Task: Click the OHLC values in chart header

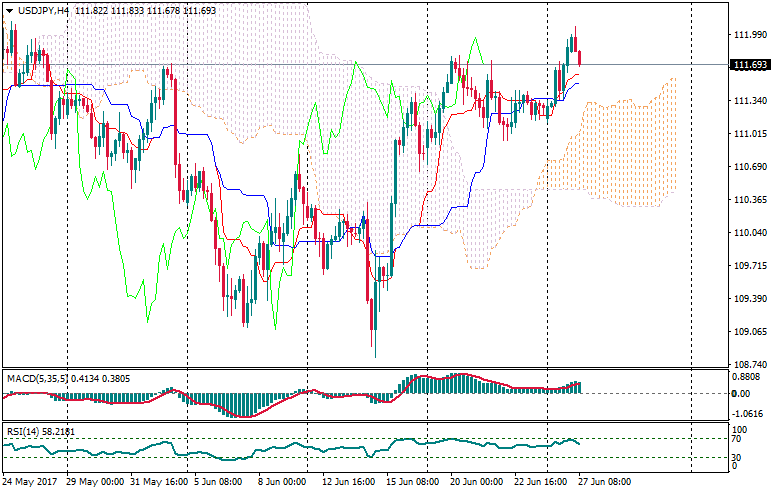Action: point(134,10)
